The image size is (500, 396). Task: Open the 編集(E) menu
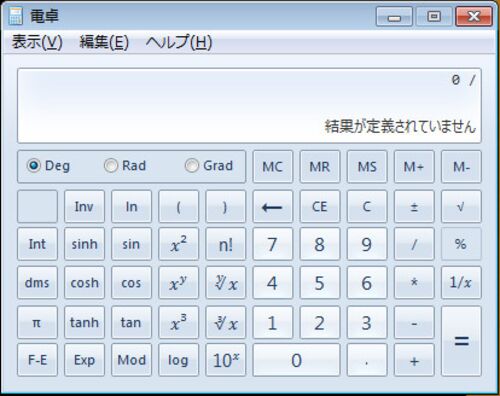point(104,42)
